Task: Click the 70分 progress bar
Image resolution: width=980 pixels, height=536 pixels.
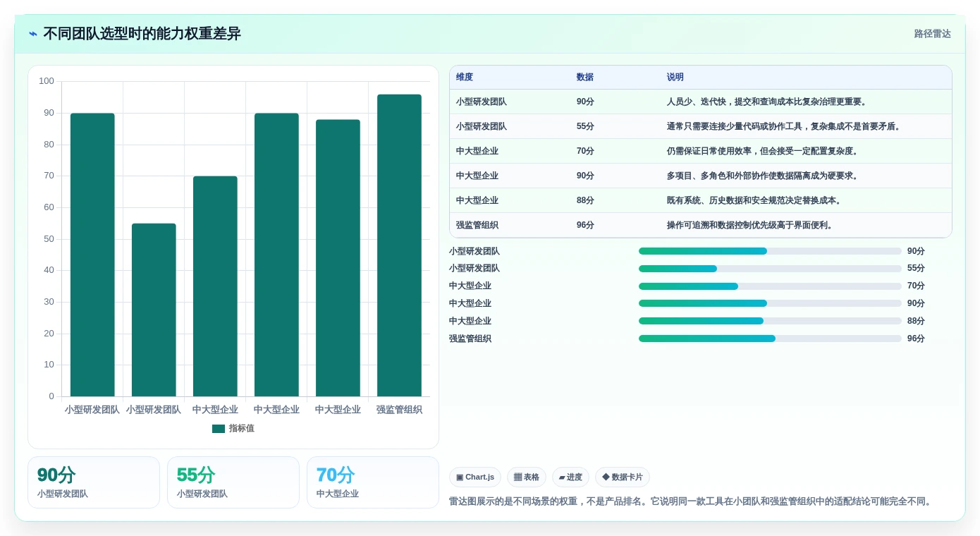Action: (770, 286)
